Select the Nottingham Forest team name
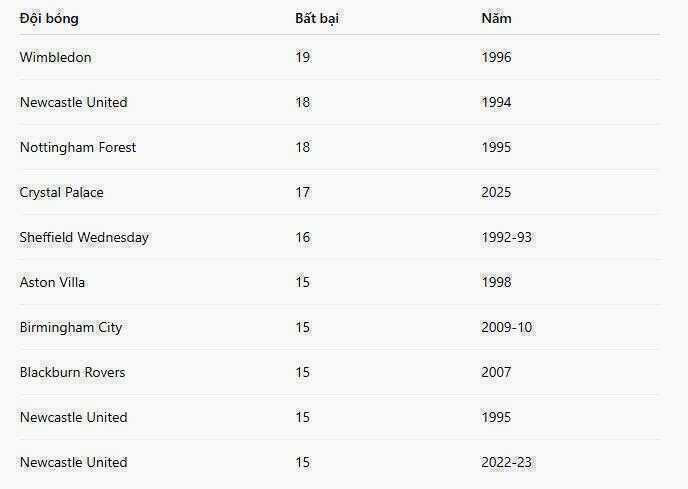688x489 pixels. click(x=78, y=147)
